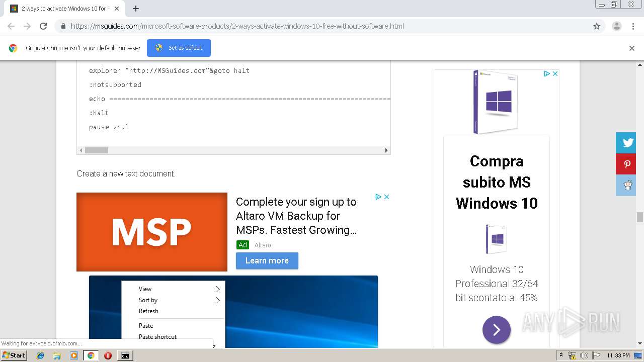The width and height of the screenshot is (644, 362).
Task: Click the 'Altaro' advertiser name
Action: click(x=263, y=245)
